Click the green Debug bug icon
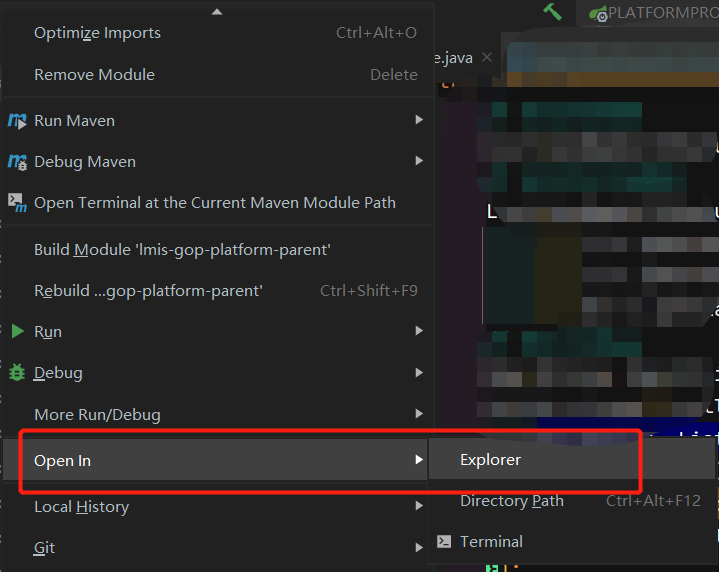The height and width of the screenshot is (572, 719). tap(17, 372)
